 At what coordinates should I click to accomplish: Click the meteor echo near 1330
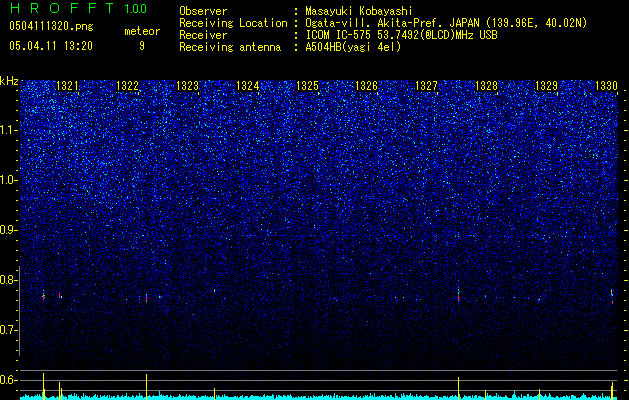click(x=612, y=296)
